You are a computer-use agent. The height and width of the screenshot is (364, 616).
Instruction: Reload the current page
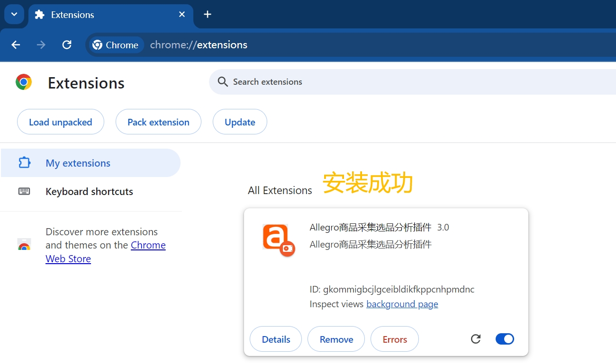tap(67, 45)
